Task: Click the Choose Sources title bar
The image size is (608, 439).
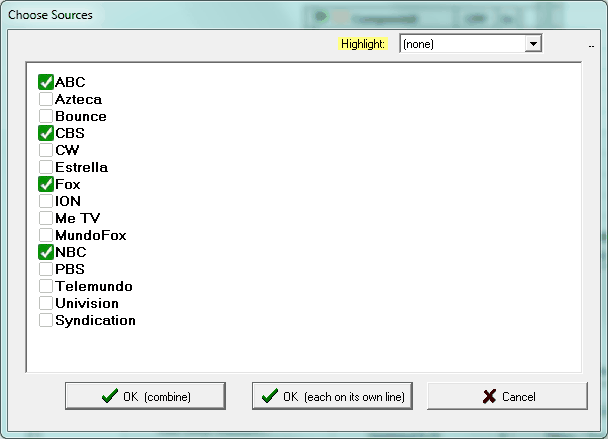Action: tap(304, 15)
